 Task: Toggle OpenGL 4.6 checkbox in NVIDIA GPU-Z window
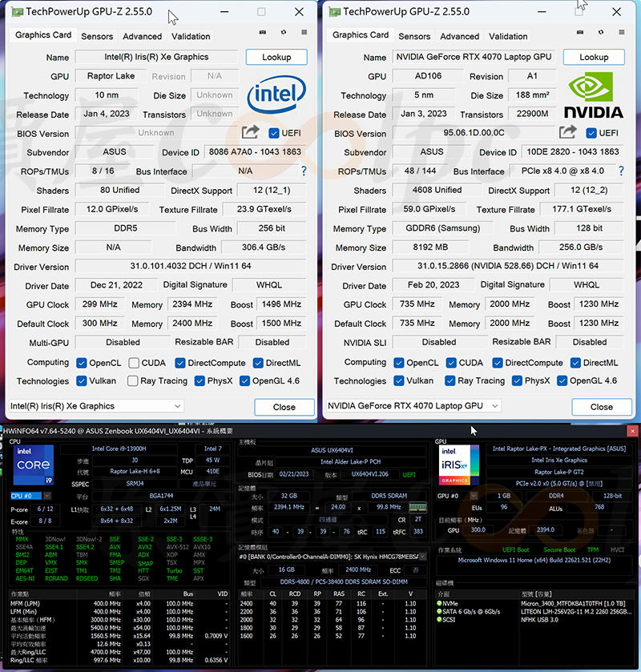coord(562,381)
